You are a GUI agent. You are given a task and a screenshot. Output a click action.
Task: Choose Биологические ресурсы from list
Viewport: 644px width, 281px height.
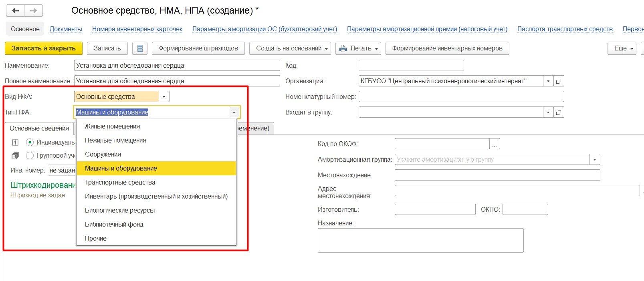[156, 211]
